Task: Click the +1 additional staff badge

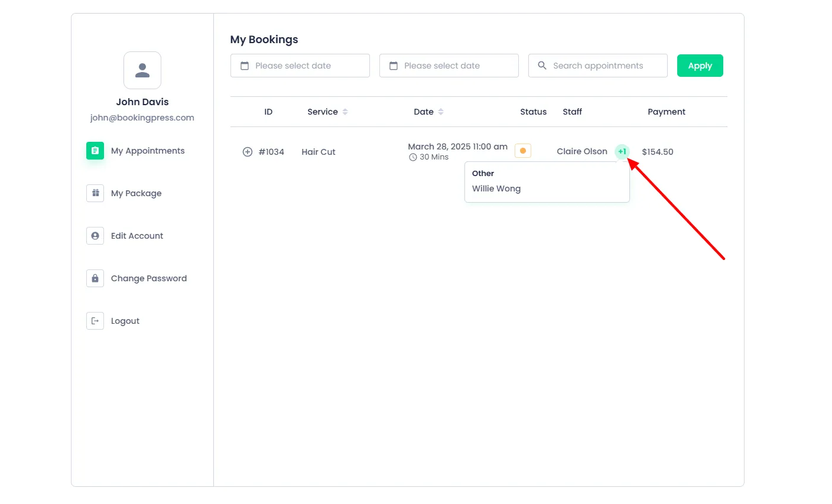Action: click(622, 151)
